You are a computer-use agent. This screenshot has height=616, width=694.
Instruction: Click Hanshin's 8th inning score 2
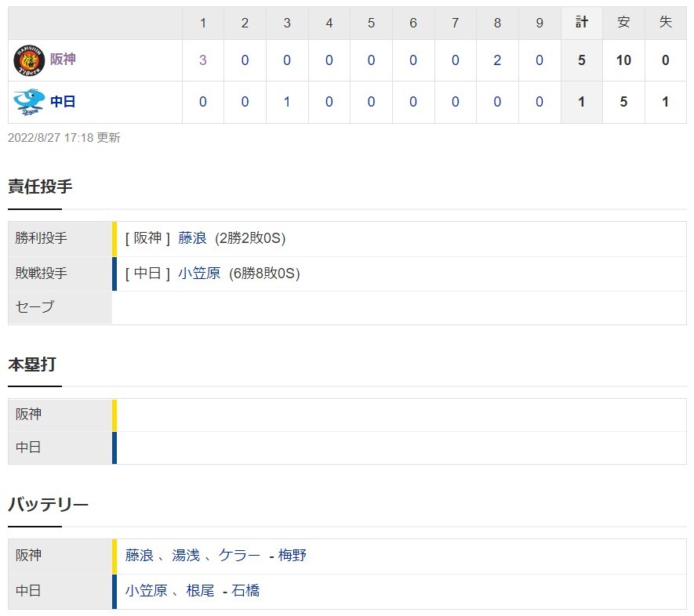click(x=497, y=60)
